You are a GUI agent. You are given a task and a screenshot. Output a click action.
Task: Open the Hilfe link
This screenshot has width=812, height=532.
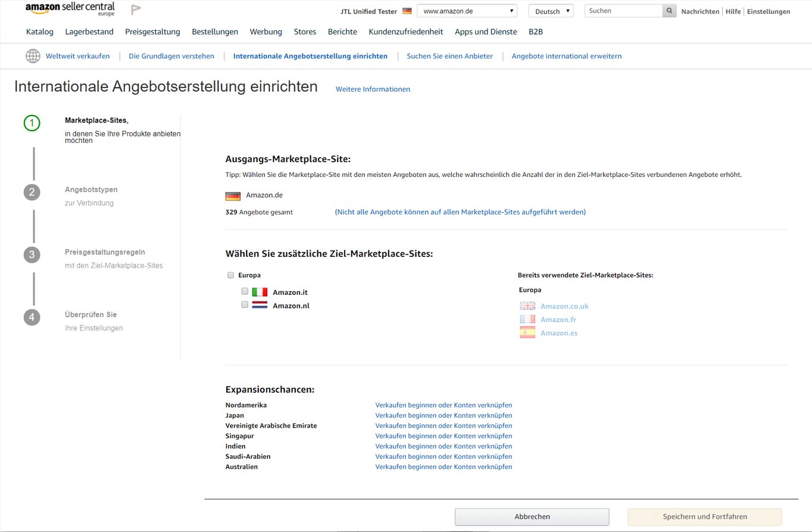733,11
